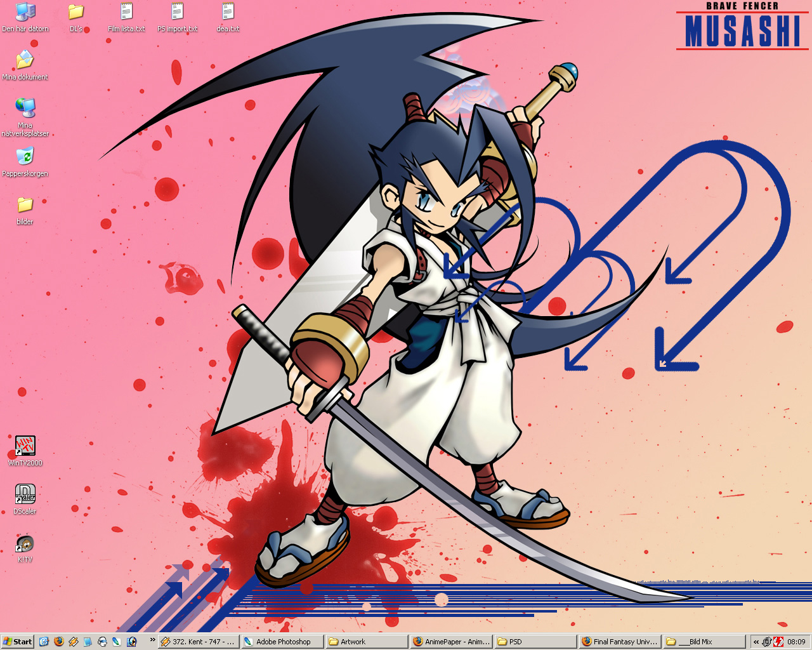Image resolution: width=812 pixels, height=650 pixels.
Task: Open 'dea.txt' file icon
Action: point(228,17)
